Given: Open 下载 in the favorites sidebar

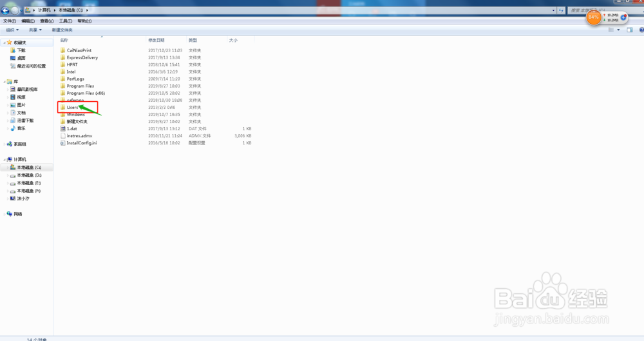Looking at the screenshot, I should [21, 50].
